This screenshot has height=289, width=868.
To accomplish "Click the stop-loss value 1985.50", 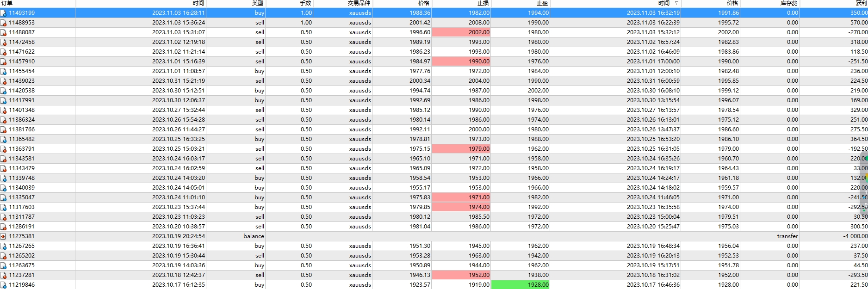I will pyautogui.click(x=479, y=217).
